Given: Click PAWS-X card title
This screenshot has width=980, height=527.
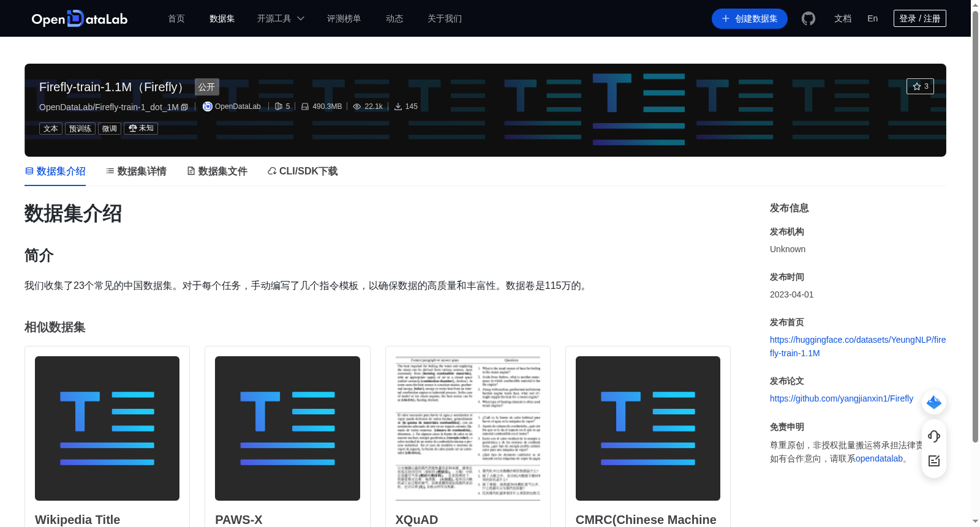Looking at the screenshot, I should click(239, 520).
